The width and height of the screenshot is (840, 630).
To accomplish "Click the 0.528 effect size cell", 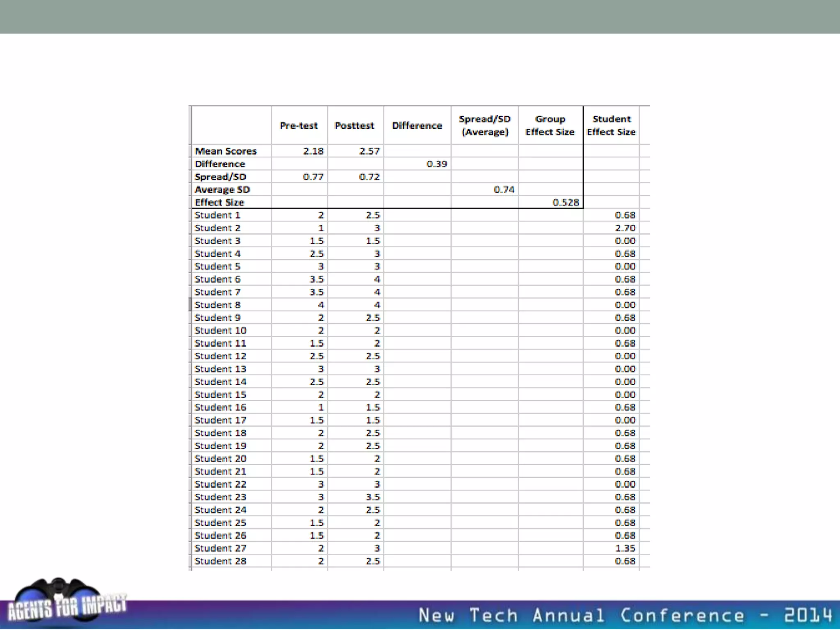I will (565, 203).
